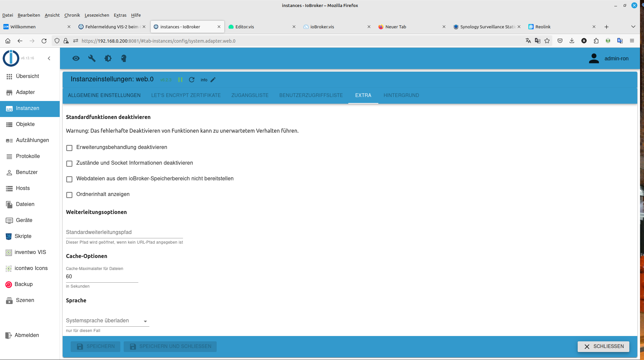
Task: Open the wrench settings icon
Action: pyautogui.click(x=92, y=58)
